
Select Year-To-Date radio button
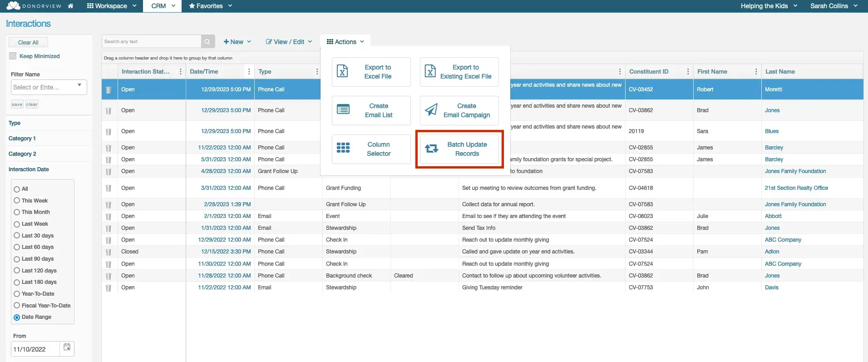(17, 294)
